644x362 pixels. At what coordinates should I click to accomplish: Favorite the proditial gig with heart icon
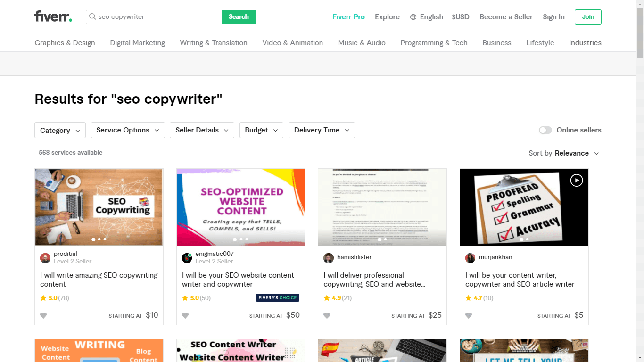coord(43,315)
